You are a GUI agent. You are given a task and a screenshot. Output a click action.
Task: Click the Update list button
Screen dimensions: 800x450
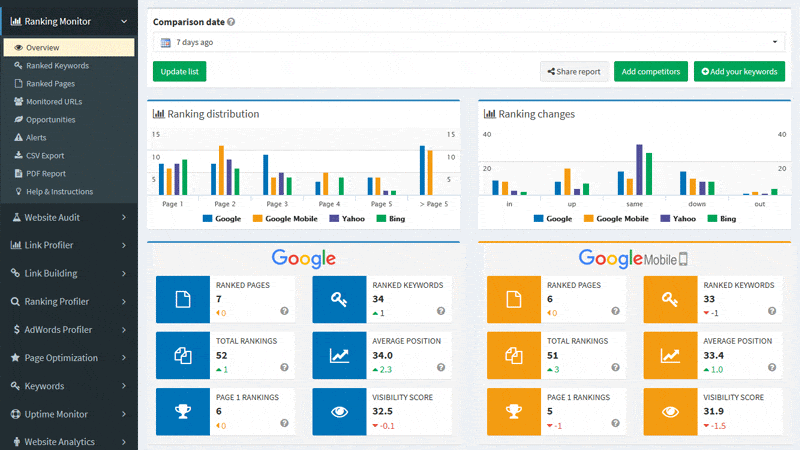pos(180,71)
